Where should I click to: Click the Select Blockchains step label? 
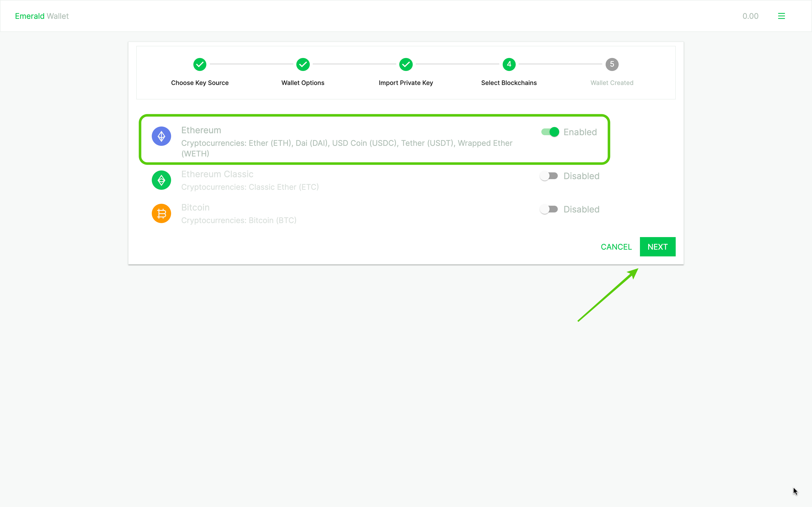point(509,83)
